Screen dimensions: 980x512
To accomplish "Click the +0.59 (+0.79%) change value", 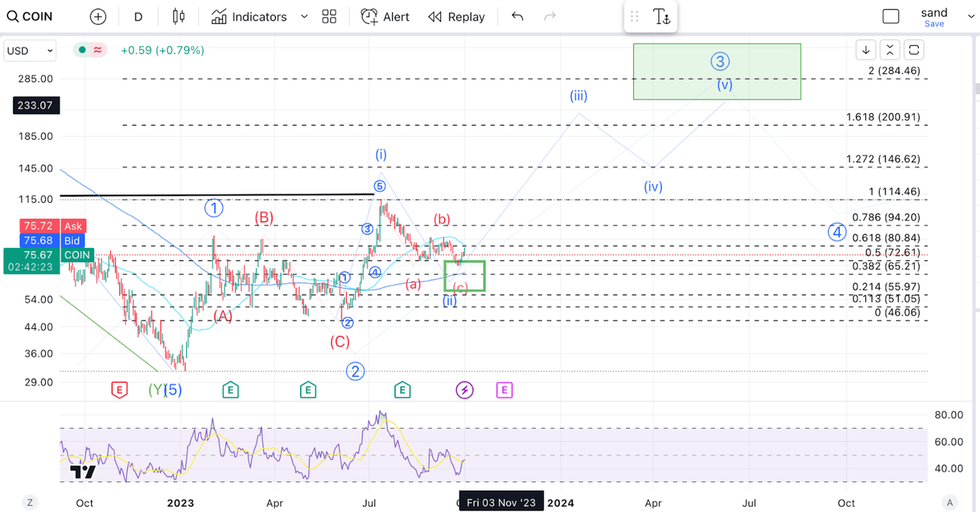I will (162, 51).
